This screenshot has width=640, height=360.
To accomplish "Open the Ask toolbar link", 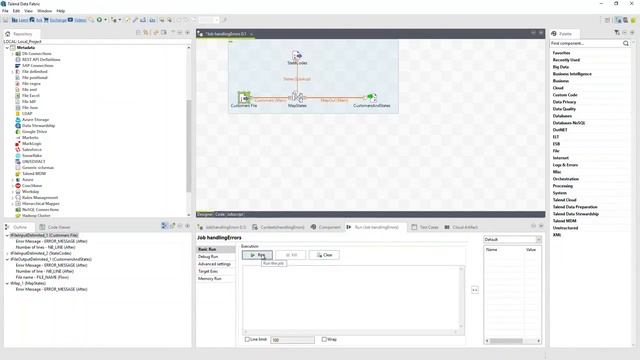I will point(36,20).
